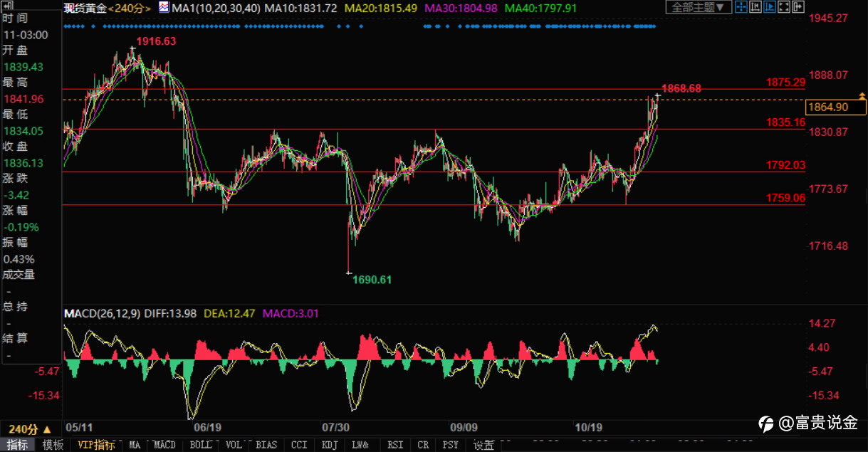Screen dimensions: 868x452
Task: Enable the RSI indicator
Action: coord(394,445)
